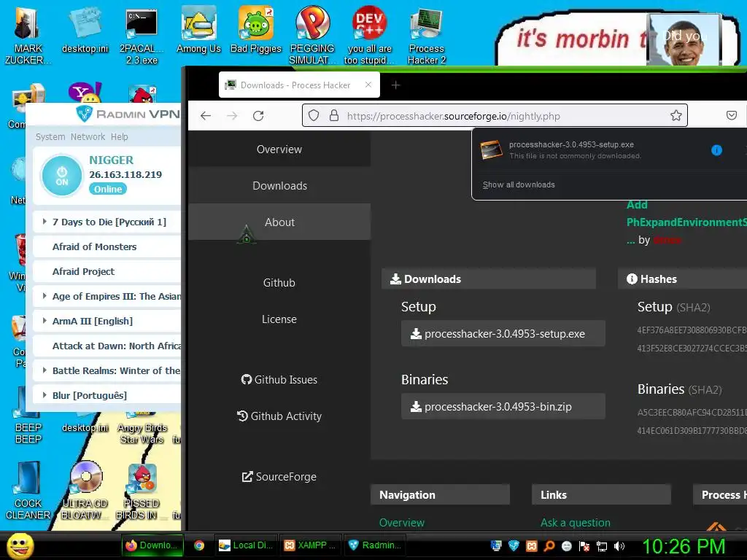Screen dimensions: 747x560
Task: Open Radmin VPN Network menu
Action: click(x=88, y=136)
